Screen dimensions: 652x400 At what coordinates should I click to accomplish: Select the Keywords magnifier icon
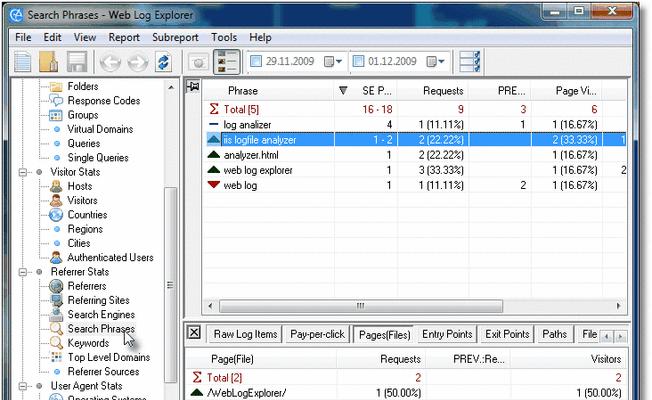[56, 343]
